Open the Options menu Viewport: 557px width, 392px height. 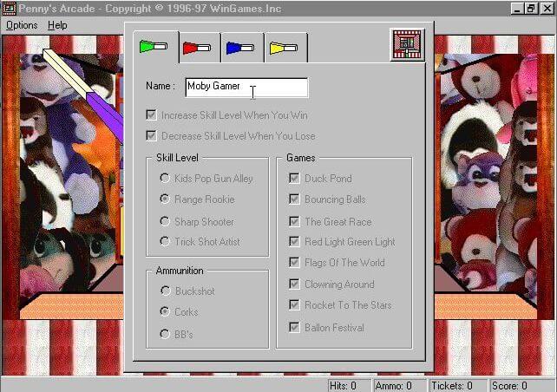(x=22, y=25)
